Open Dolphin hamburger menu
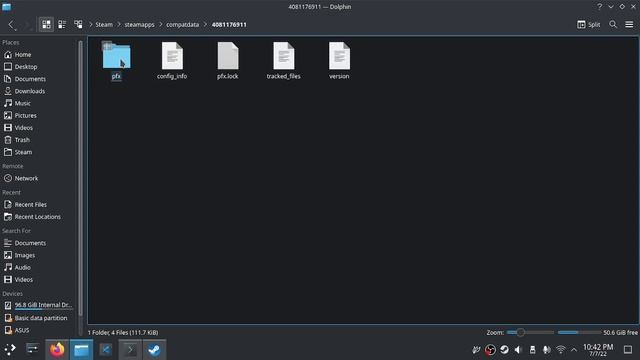Viewport: 640px width, 360px height. [629, 24]
